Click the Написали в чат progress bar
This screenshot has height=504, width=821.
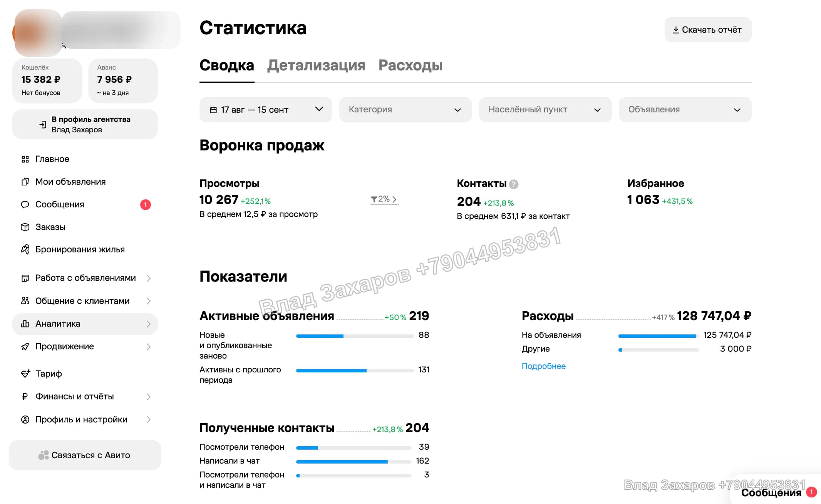coord(354,462)
